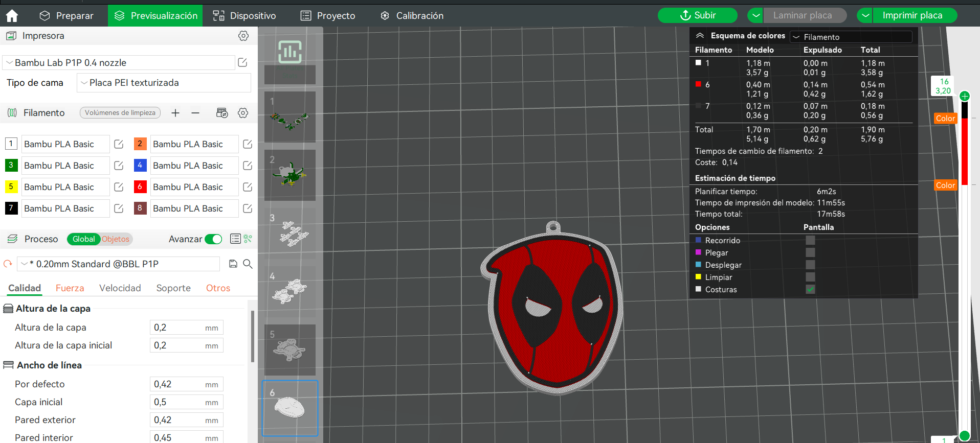980x443 pixels.
Task: Toggle Recorrido display checkbox
Action: point(810,240)
